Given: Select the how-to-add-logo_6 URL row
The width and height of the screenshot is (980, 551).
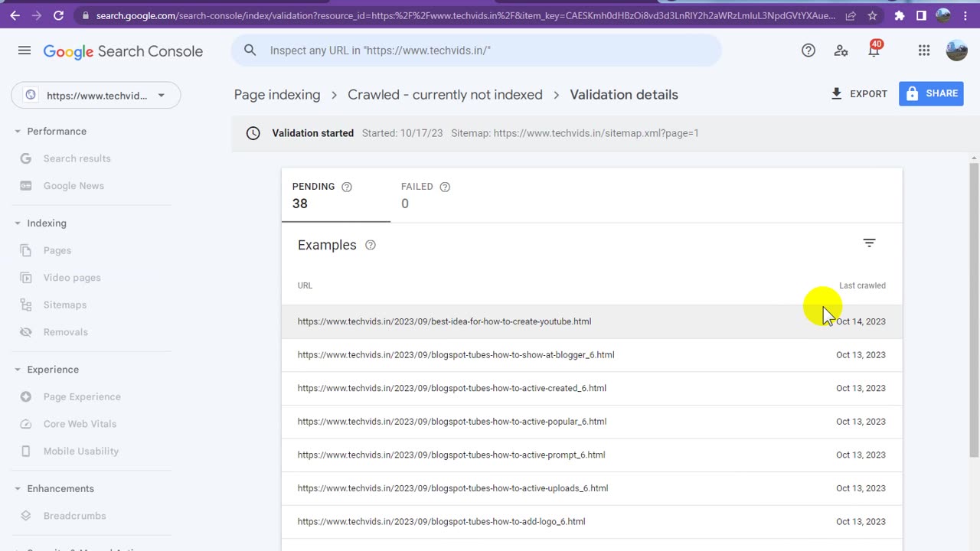Looking at the screenshot, I should point(592,522).
